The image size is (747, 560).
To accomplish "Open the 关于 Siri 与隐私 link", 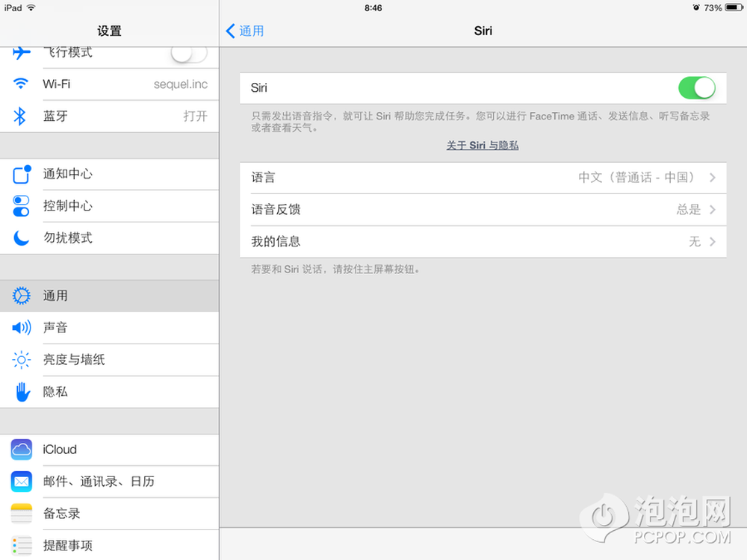I will tap(482, 146).
